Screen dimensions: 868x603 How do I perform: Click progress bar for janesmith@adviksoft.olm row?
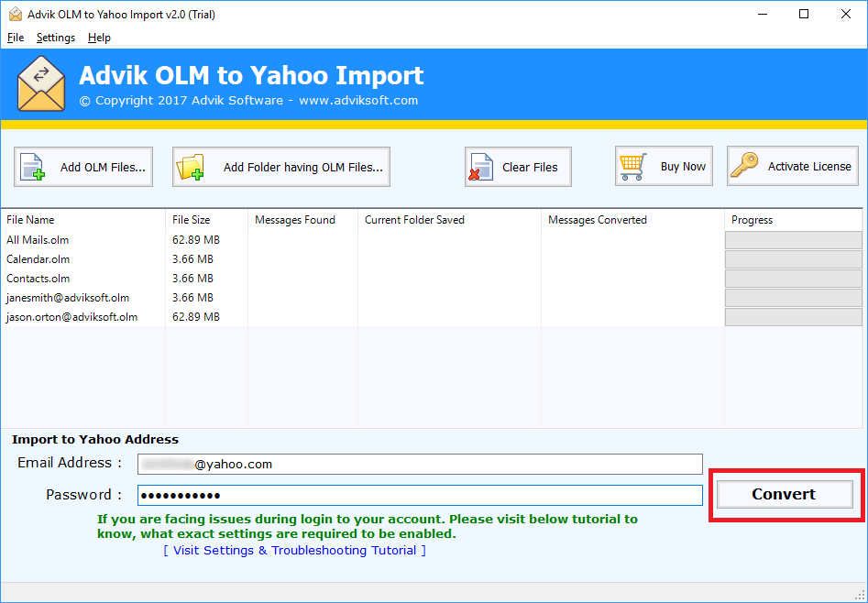[793, 298]
